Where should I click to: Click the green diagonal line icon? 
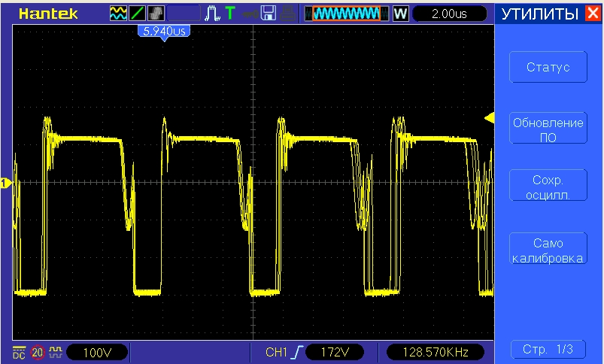click(138, 14)
